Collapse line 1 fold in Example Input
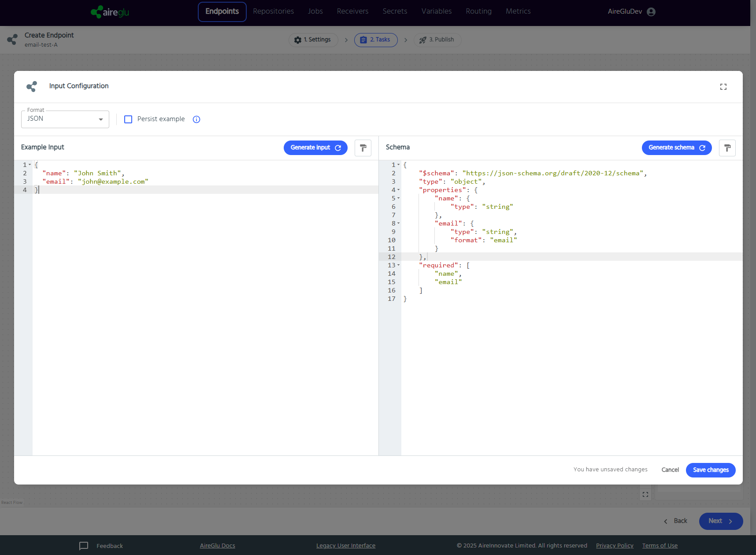The width and height of the screenshot is (756, 555). point(30,165)
